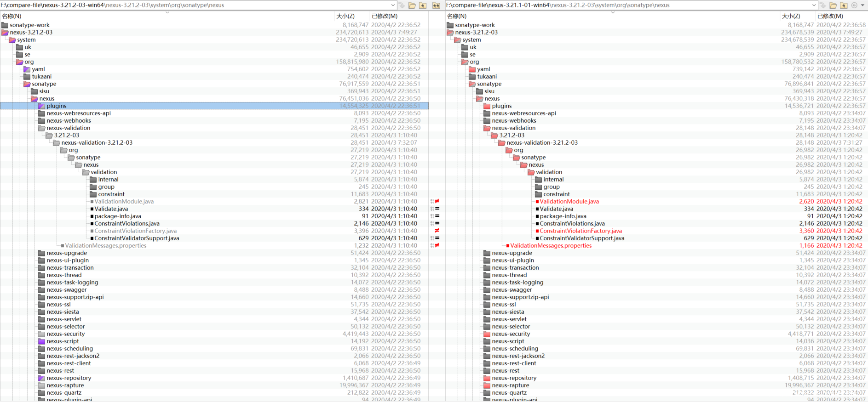Click the right pane's up-one-level folder icon
868x402 pixels.
(844, 6)
